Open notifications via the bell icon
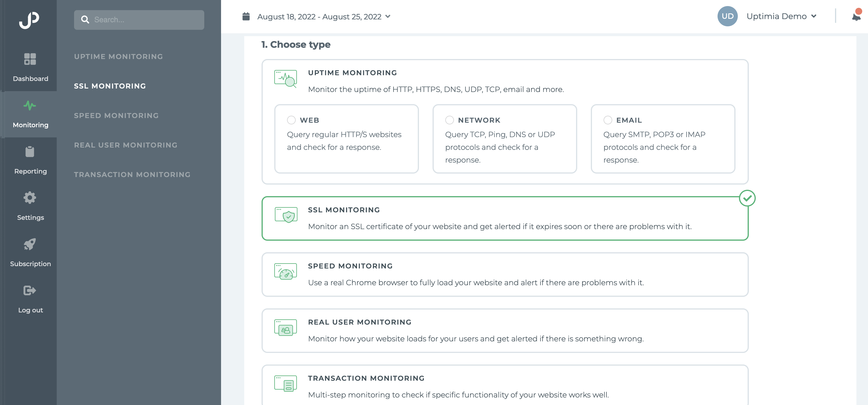The height and width of the screenshot is (405, 868). click(856, 17)
